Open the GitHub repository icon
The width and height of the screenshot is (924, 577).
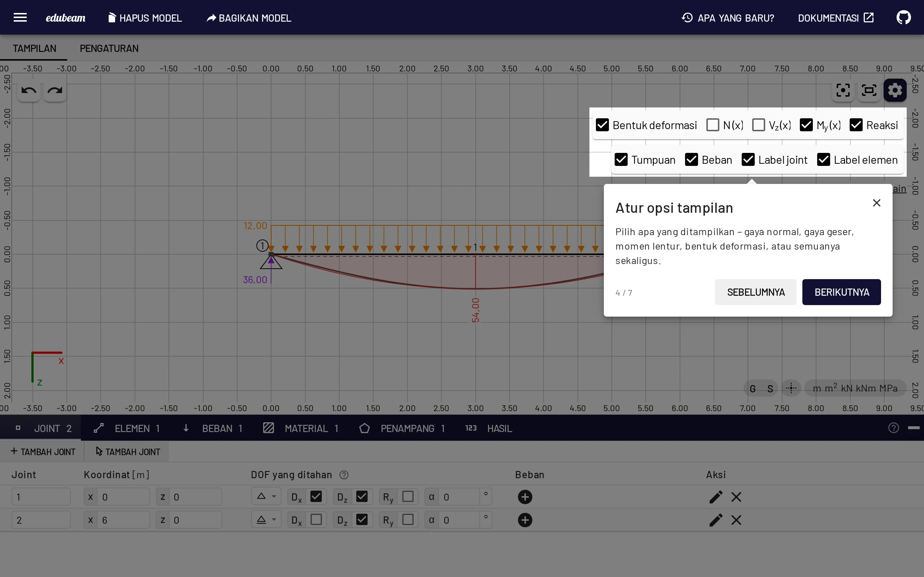pos(903,18)
